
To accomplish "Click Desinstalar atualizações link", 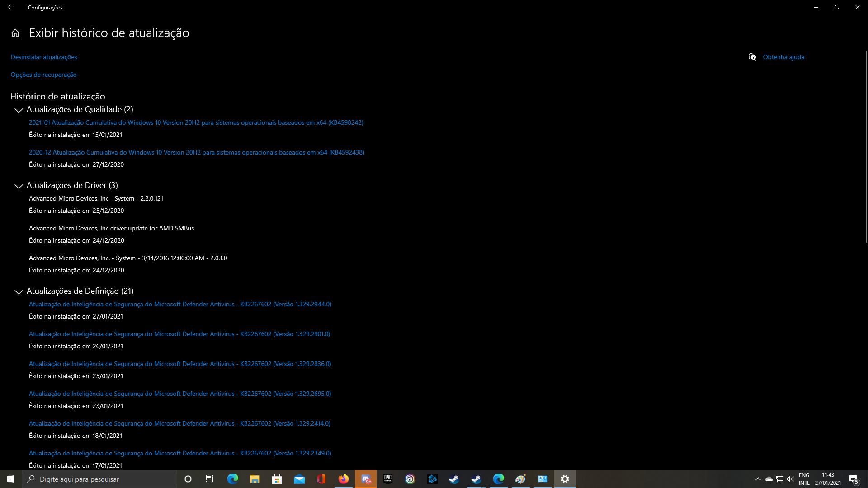I will pos(44,57).
